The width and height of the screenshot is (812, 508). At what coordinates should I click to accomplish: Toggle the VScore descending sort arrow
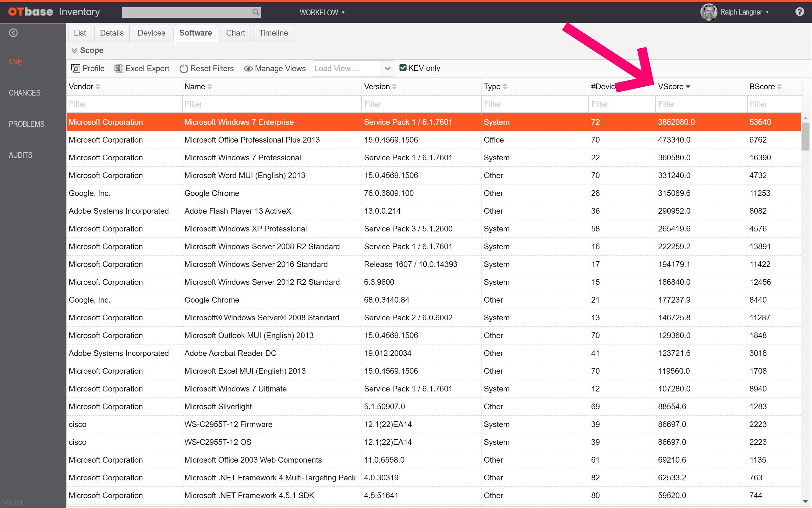pyautogui.click(x=688, y=87)
